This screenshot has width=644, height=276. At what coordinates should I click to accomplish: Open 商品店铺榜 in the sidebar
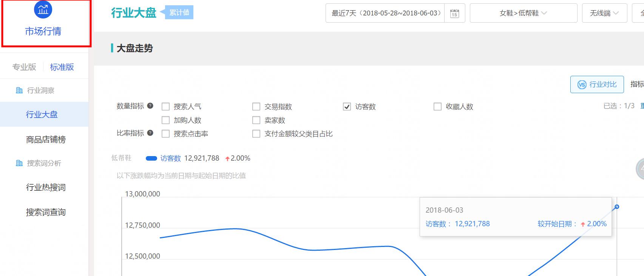click(46, 140)
